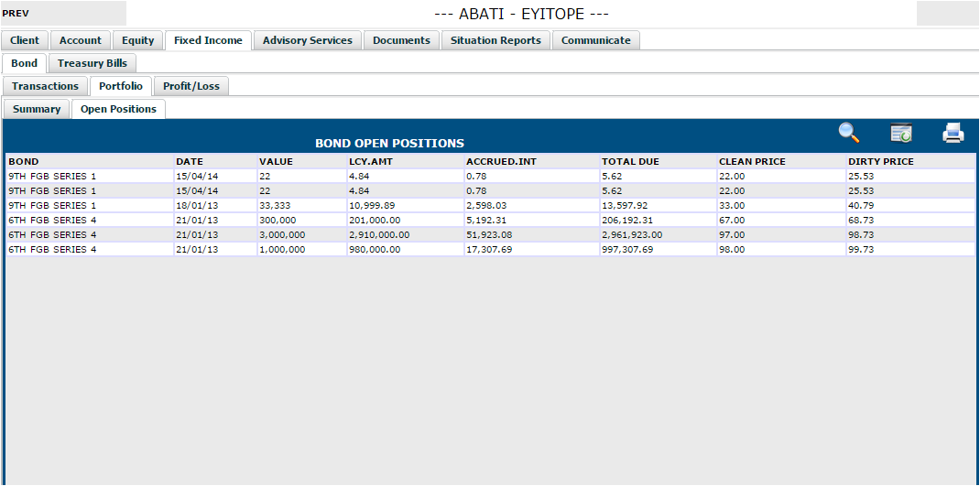Viewport: 980px width, 486px height.
Task: Click the value cell 3,000,000
Action: pyautogui.click(x=302, y=234)
